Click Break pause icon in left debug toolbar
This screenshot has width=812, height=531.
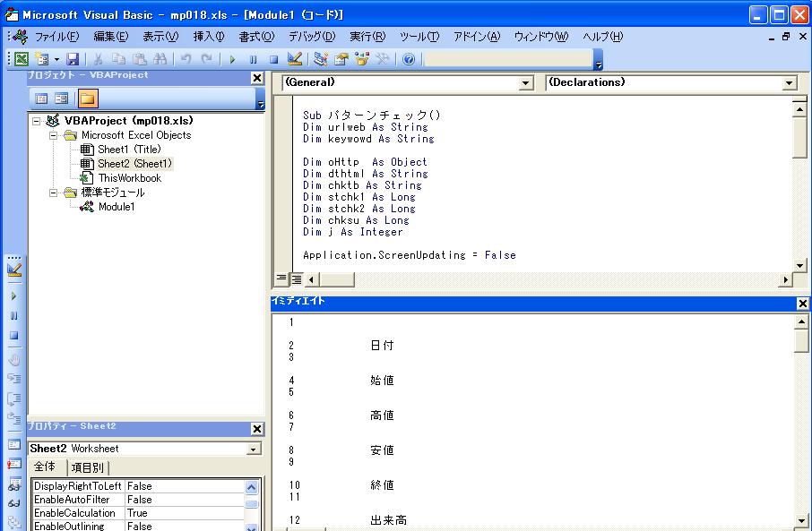pyautogui.click(x=14, y=316)
